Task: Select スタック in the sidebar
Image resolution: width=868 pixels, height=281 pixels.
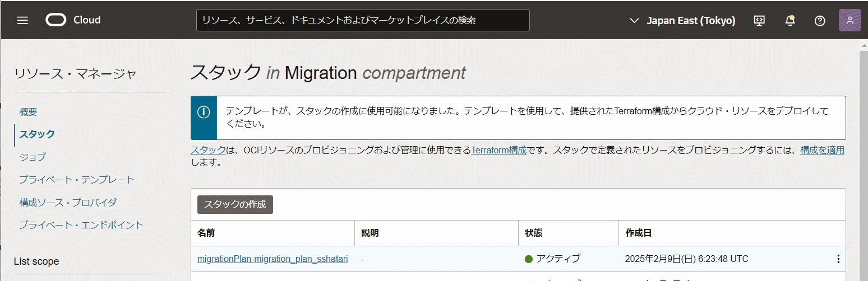Action: (x=37, y=134)
